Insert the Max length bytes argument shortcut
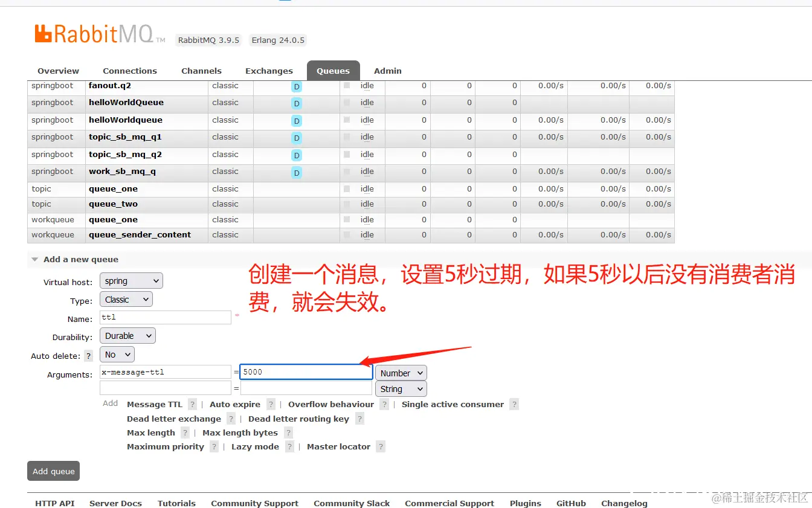The image size is (812, 508). tap(240, 432)
